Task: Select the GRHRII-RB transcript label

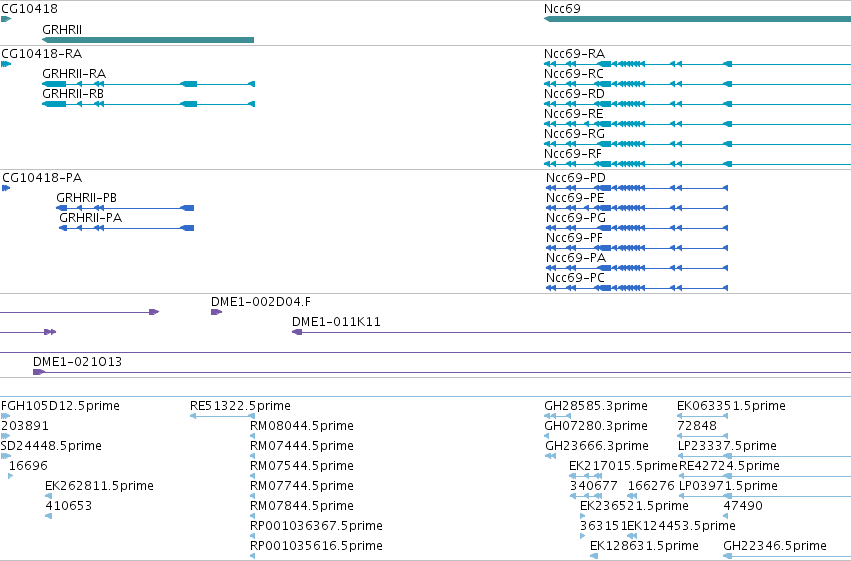Action: coord(73,94)
